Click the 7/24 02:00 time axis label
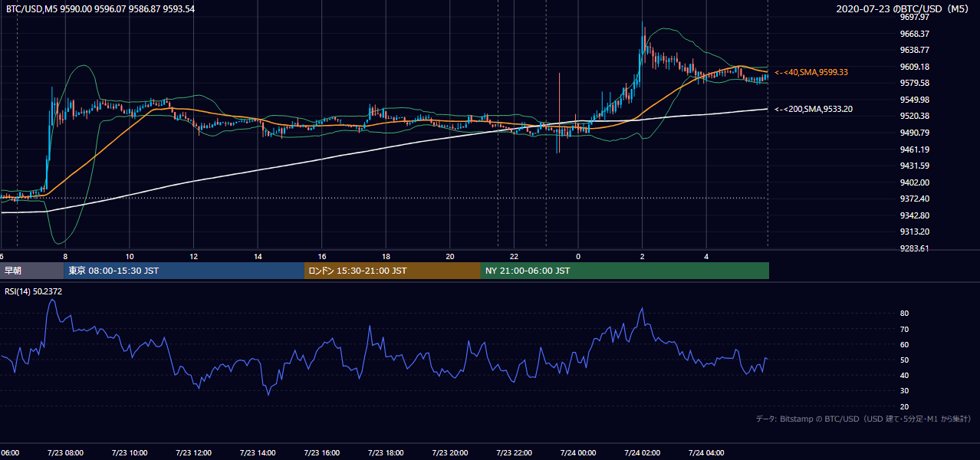980x460 pixels. pyautogui.click(x=642, y=453)
